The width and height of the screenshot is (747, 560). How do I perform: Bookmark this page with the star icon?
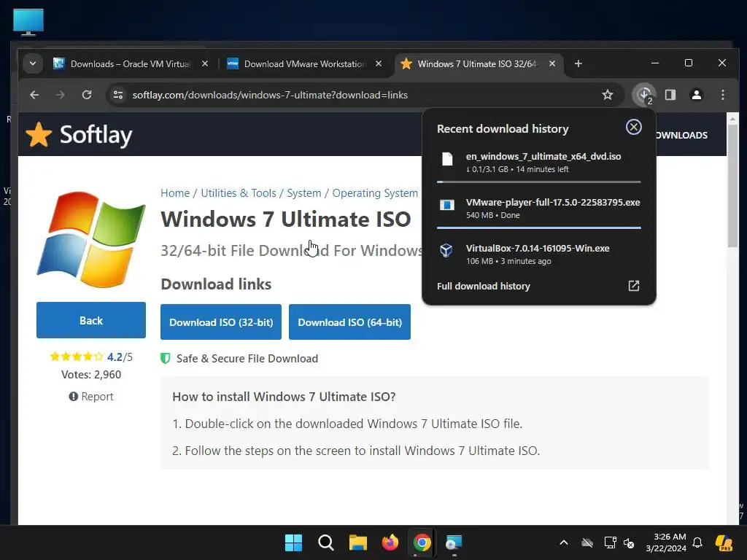[608, 95]
